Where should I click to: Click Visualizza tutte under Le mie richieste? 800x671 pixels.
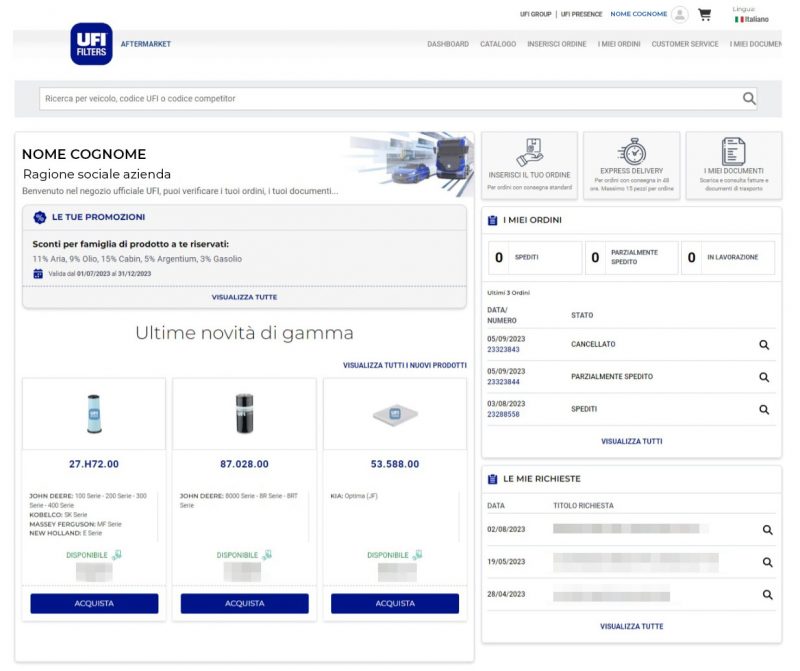(632, 627)
